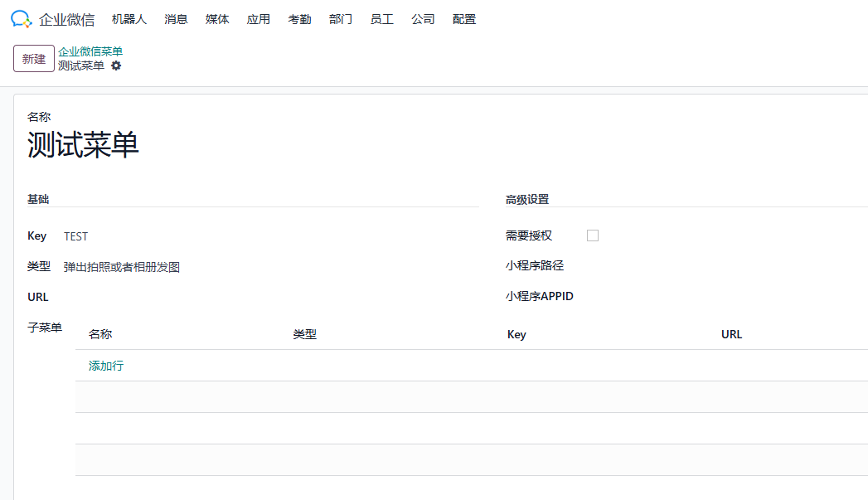Screen dimensions: 868x500
Task: Click the URL label in the 基础 group
Action: tap(37, 297)
